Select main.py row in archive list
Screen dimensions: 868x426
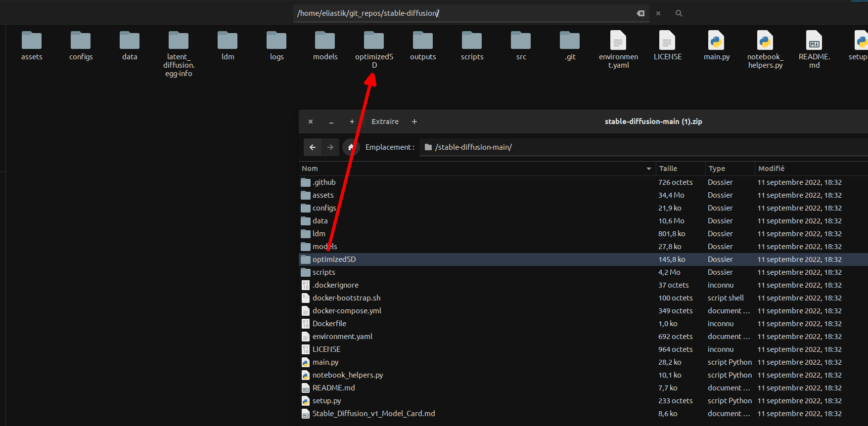583,362
